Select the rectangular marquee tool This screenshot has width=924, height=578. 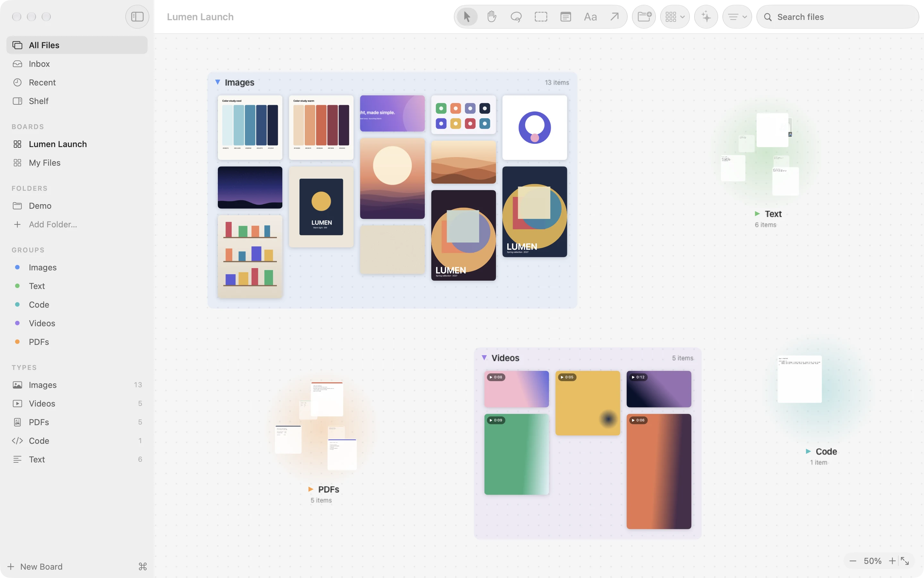(x=541, y=17)
